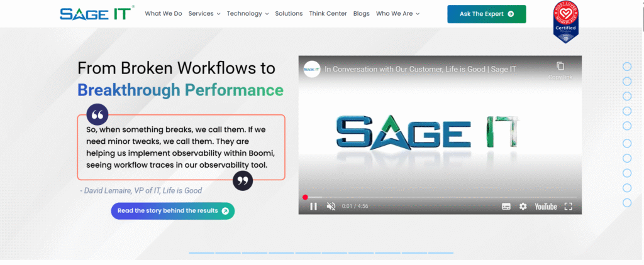The image size is (644, 265).
Task: Select the third section dot on right
Action: click(627, 96)
